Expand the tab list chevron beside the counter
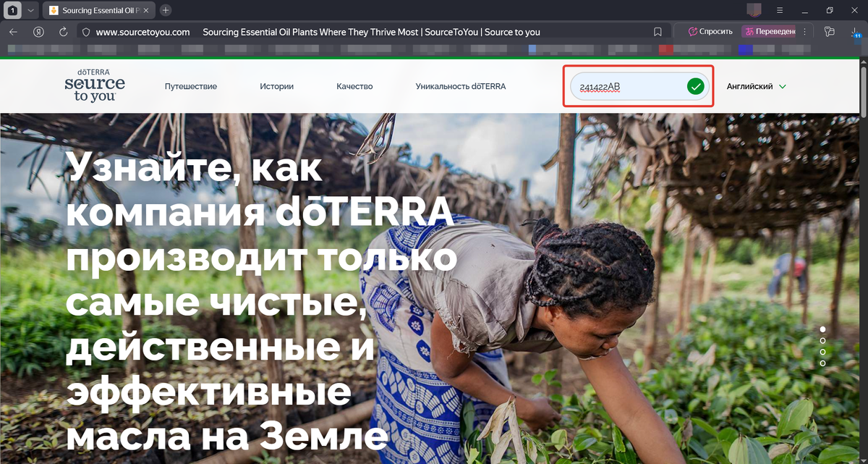The width and height of the screenshot is (868, 464). (x=30, y=10)
